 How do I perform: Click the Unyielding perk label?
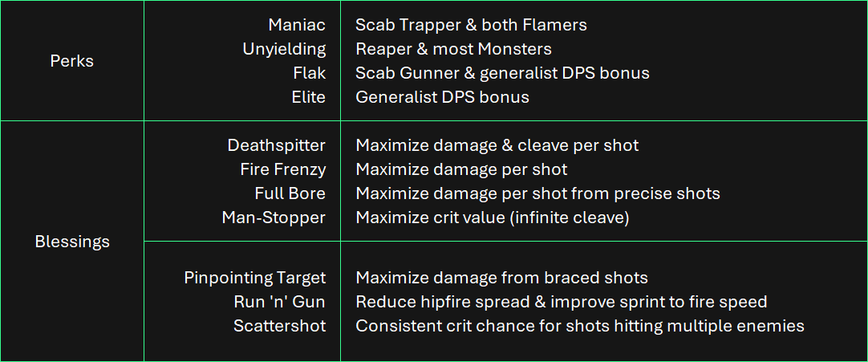pos(284,49)
